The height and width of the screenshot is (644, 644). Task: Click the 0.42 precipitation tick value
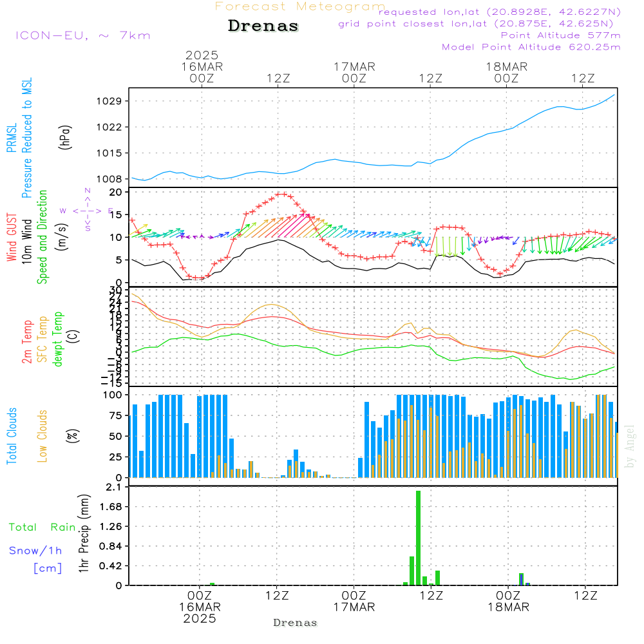click(x=111, y=566)
